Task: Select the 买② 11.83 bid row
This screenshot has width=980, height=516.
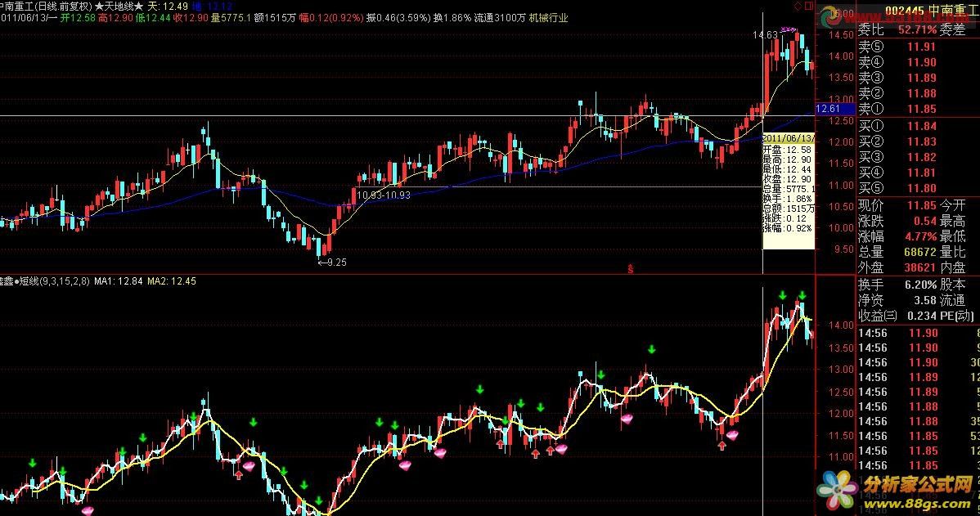Action: coord(897,141)
